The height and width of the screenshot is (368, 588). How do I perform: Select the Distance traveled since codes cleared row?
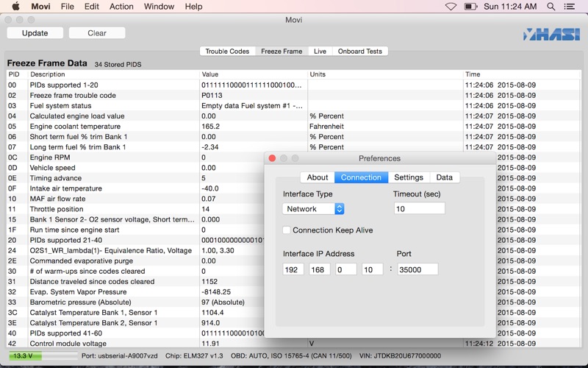pyautogui.click(x=135, y=282)
